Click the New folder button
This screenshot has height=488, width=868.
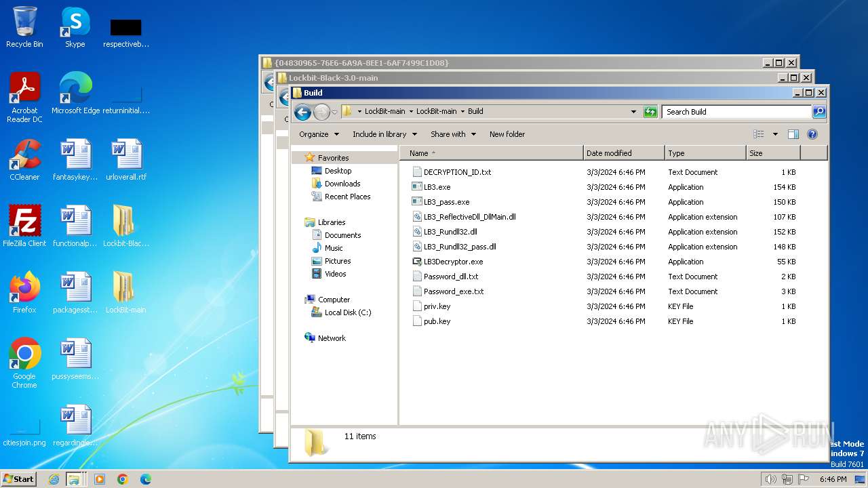[x=507, y=134]
